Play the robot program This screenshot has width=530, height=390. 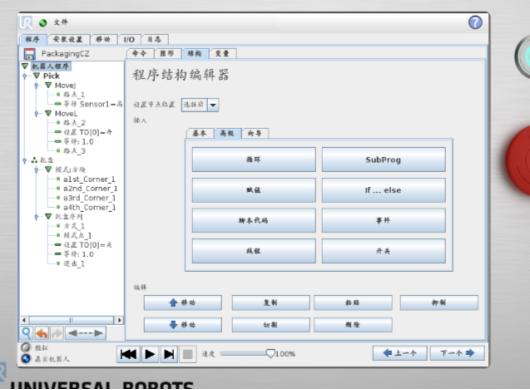tap(150, 354)
